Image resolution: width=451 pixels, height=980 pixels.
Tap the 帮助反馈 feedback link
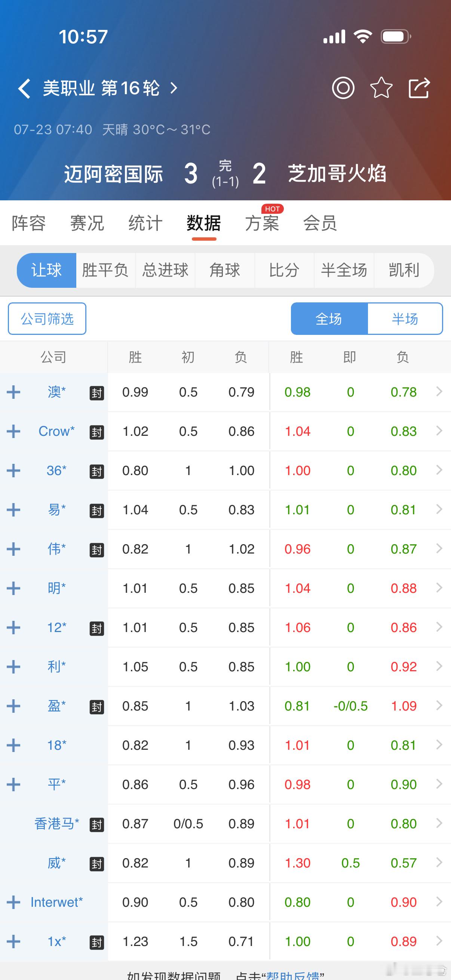(293, 976)
